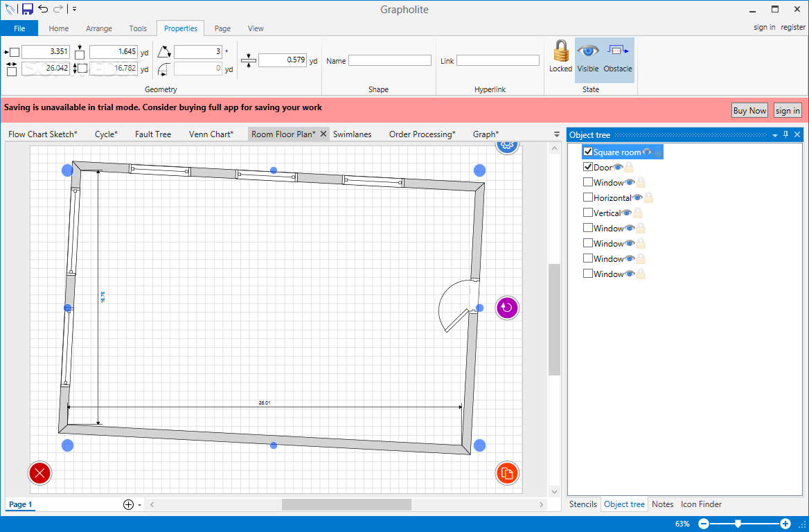Screen dimensions: 809x532
Task: Toggle visibility eye of Door item
Action: click(x=618, y=167)
